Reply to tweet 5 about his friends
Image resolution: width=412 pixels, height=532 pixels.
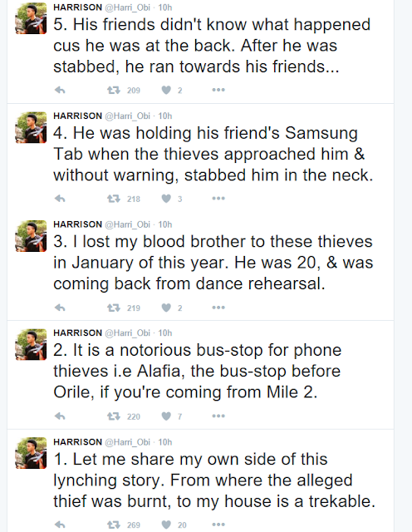tap(60, 90)
